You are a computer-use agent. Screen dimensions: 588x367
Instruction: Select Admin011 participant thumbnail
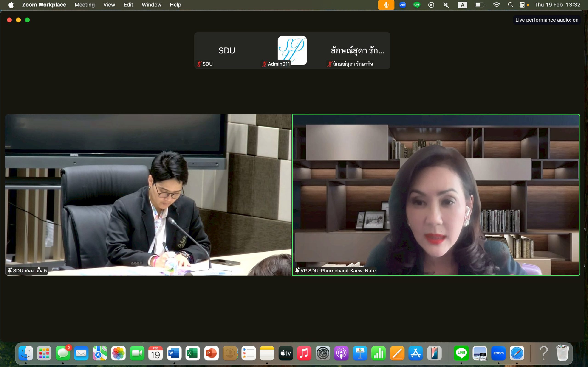[x=292, y=50]
